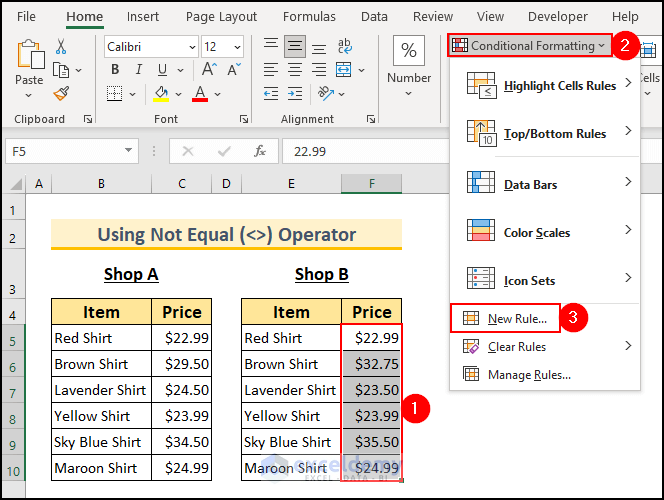Open Highlight Cells Rules submenu
Screen dimensions: 664x500
pos(545,85)
